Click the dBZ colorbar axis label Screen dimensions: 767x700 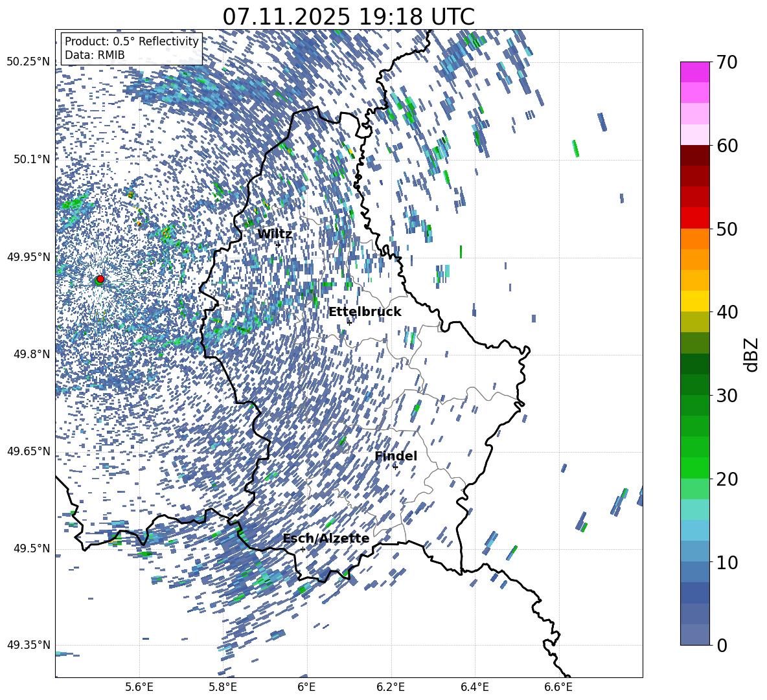click(x=751, y=355)
